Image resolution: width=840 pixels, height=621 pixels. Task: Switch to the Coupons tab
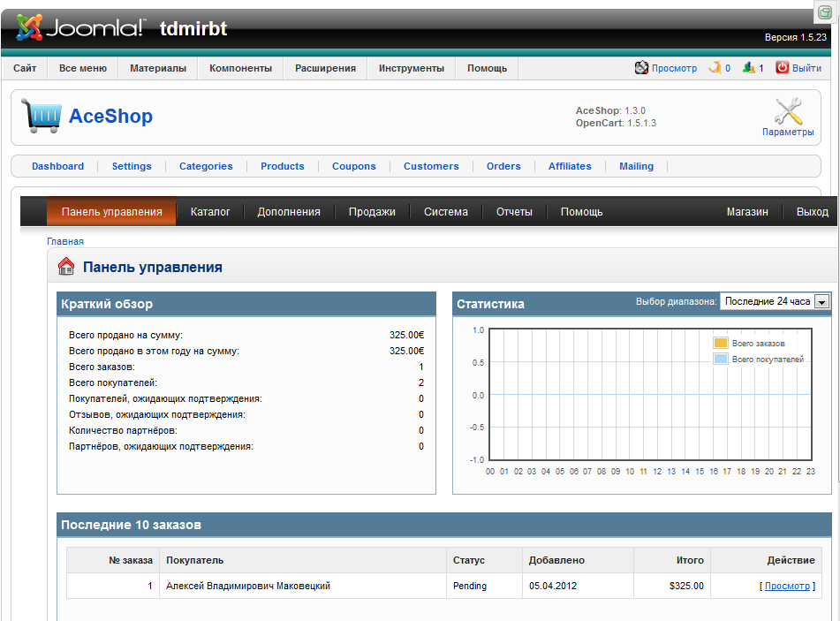coord(354,166)
